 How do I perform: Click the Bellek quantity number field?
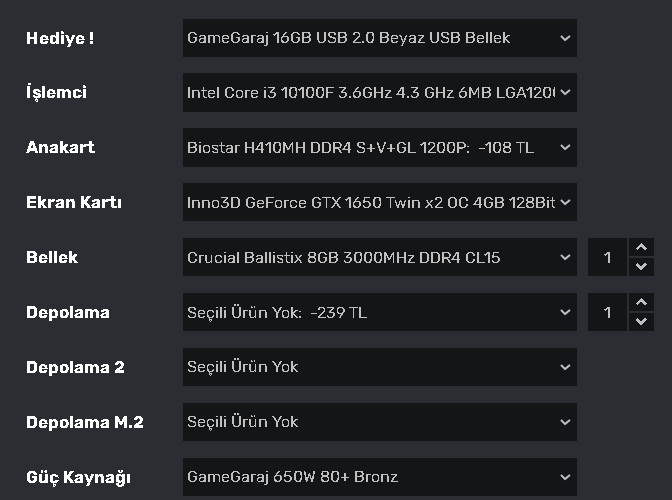coord(607,257)
